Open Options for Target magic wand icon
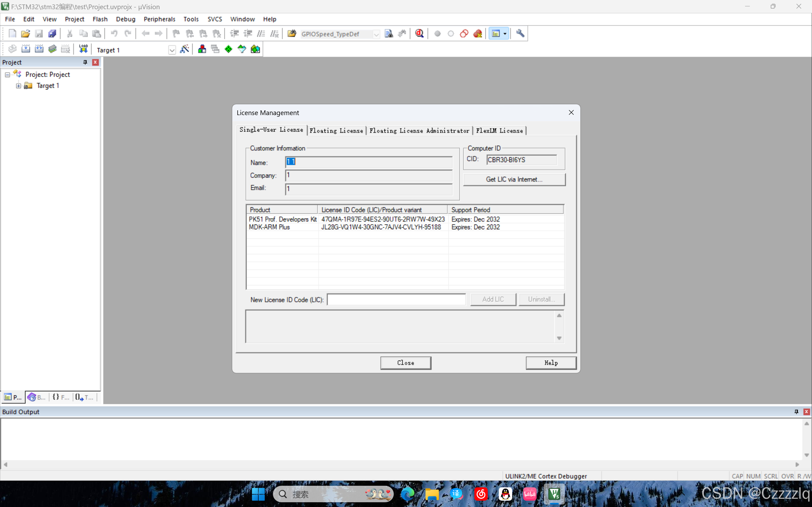This screenshot has height=507, width=812. coord(185,49)
